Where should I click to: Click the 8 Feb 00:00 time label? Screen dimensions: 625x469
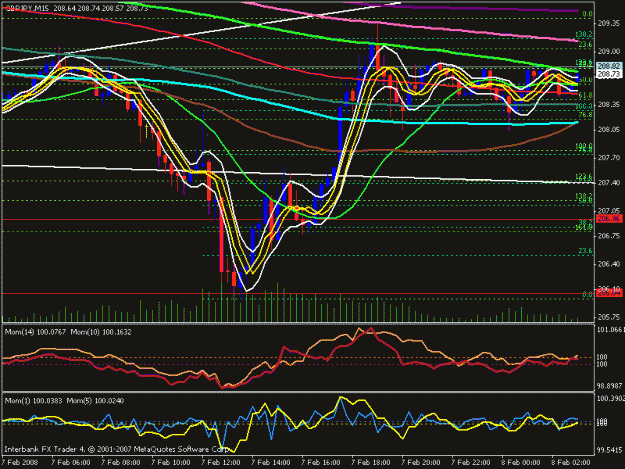(x=521, y=462)
